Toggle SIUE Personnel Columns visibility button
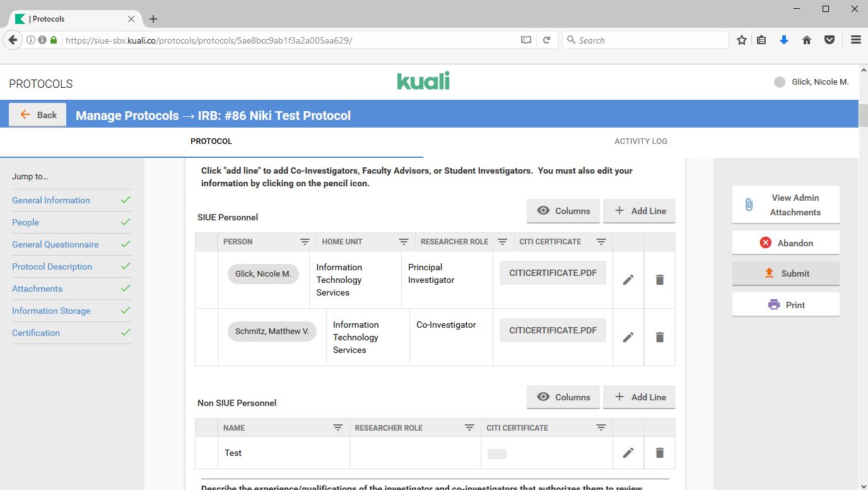Image resolution: width=868 pixels, height=490 pixels. point(563,211)
